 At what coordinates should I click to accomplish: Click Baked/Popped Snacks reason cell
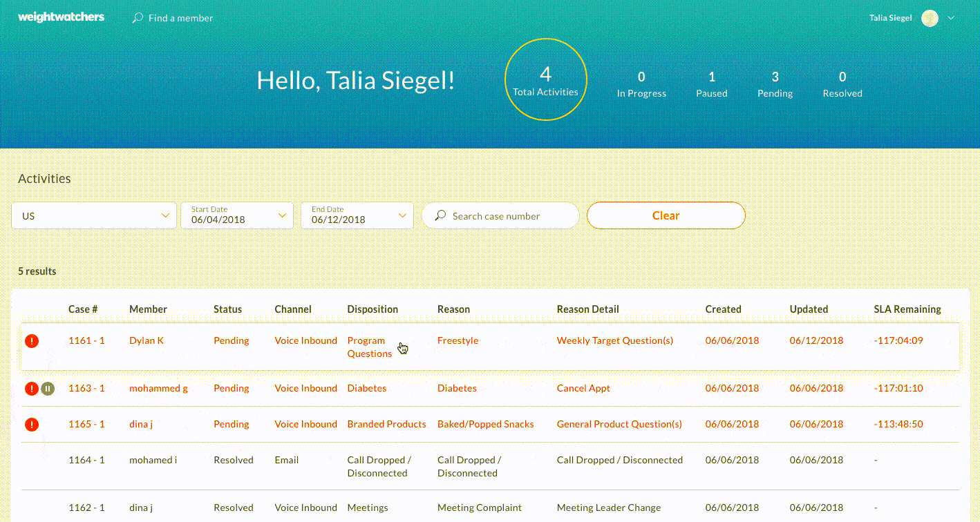(486, 424)
